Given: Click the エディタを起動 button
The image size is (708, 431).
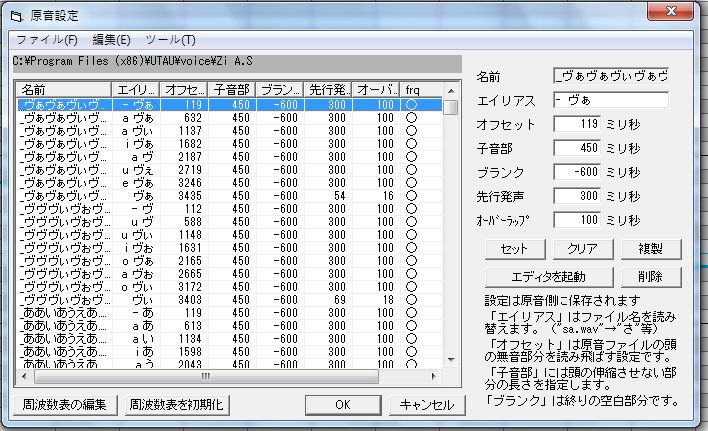Looking at the screenshot, I should pos(549,277).
